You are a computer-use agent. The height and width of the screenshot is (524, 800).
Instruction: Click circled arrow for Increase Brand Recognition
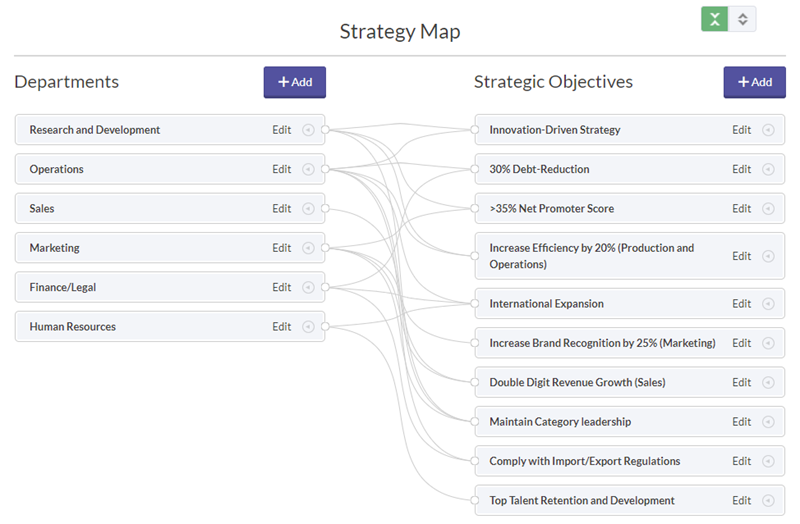pyautogui.click(x=768, y=343)
